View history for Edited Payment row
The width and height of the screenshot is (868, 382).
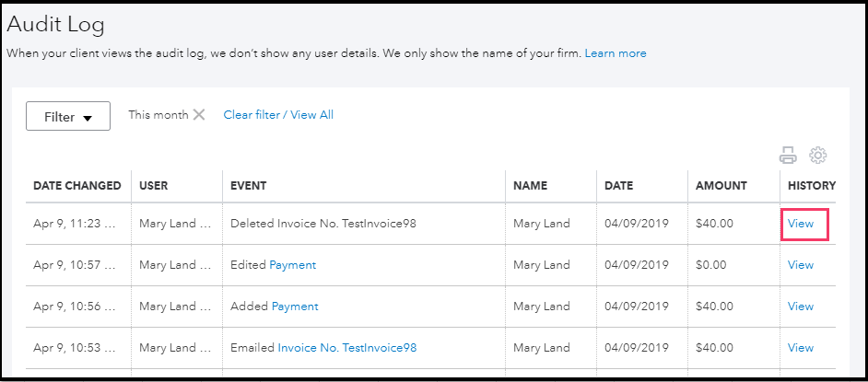801,265
